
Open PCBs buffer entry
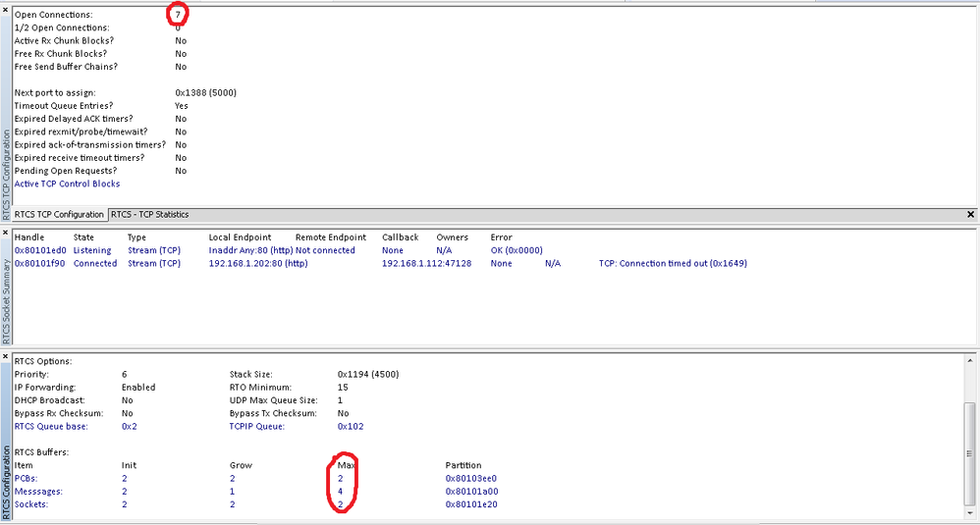(x=27, y=478)
